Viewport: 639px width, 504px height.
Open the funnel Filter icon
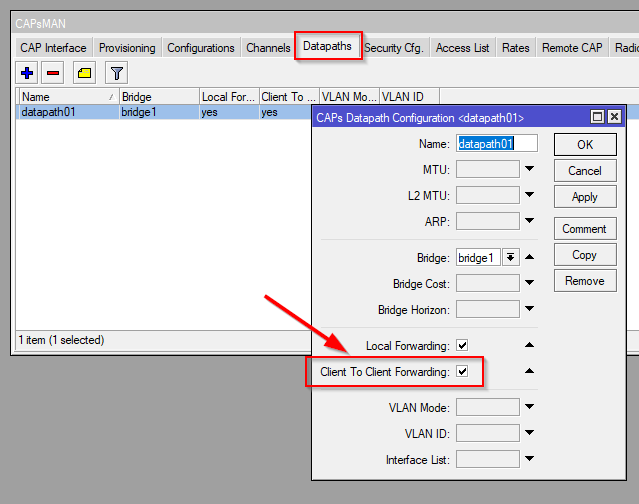tap(116, 73)
